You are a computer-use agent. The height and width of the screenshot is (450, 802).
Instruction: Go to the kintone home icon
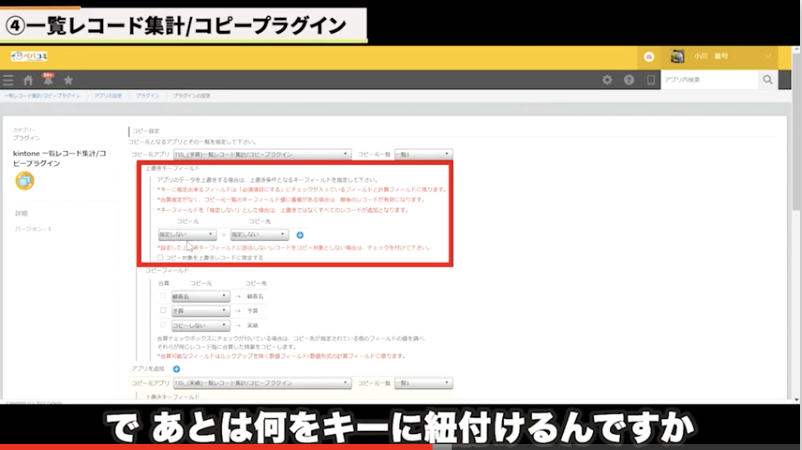(28, 80)
